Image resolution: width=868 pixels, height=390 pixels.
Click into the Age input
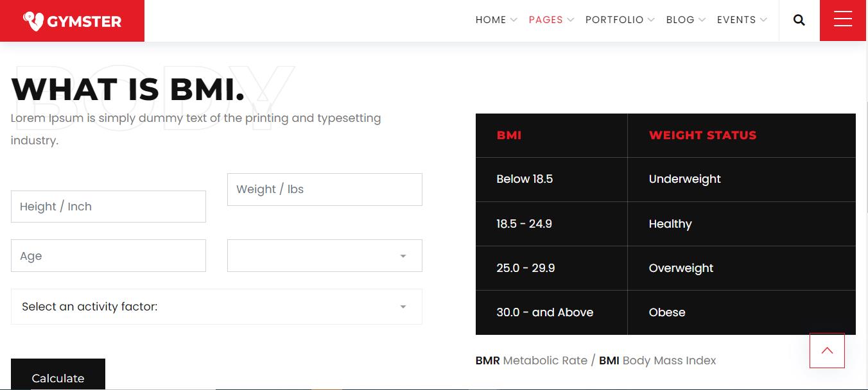108,256
